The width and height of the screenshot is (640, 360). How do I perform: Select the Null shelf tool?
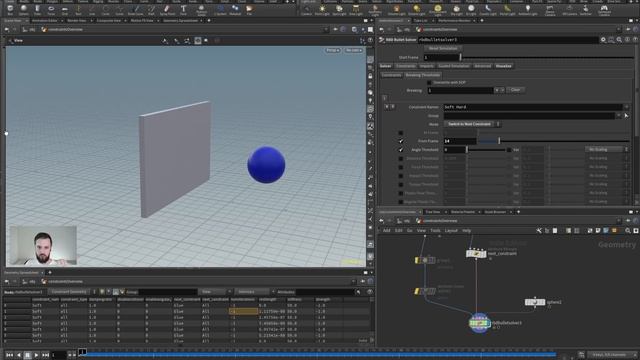pos(78,10)
